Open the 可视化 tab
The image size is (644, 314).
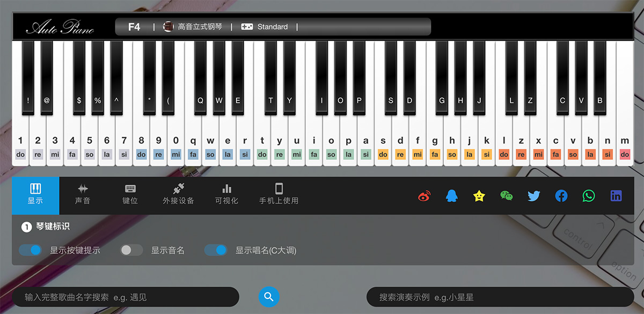(x=226, y=194)
